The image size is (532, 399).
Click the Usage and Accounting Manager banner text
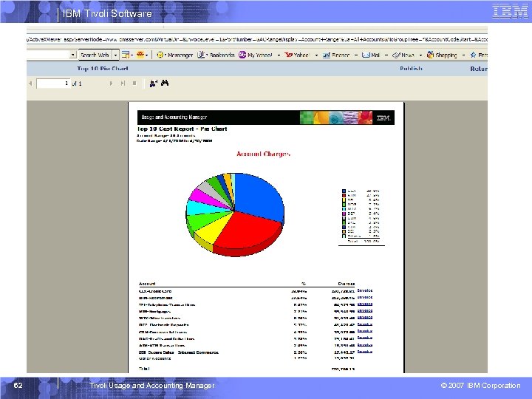[x=174, y=117]
